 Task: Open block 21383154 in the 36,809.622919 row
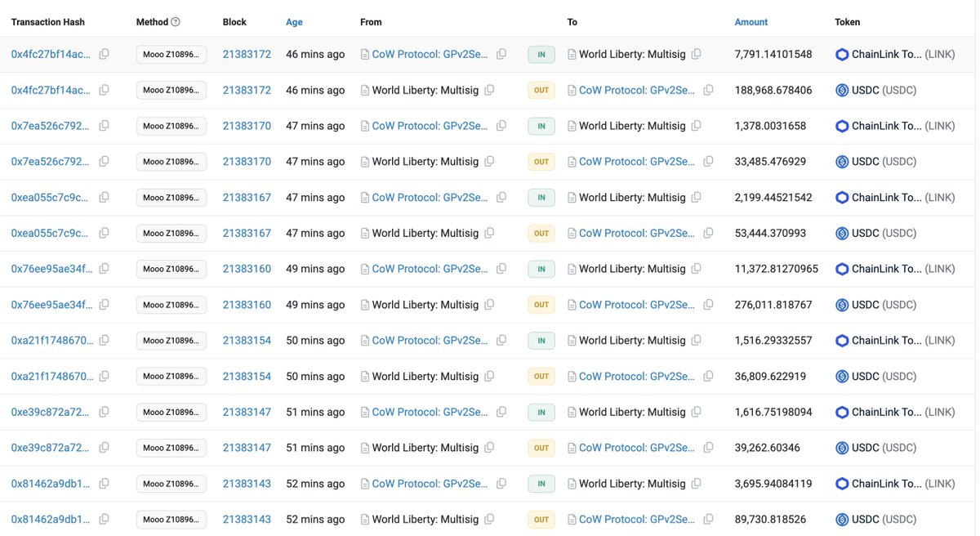pyautogui.click(x=247, y=377)
